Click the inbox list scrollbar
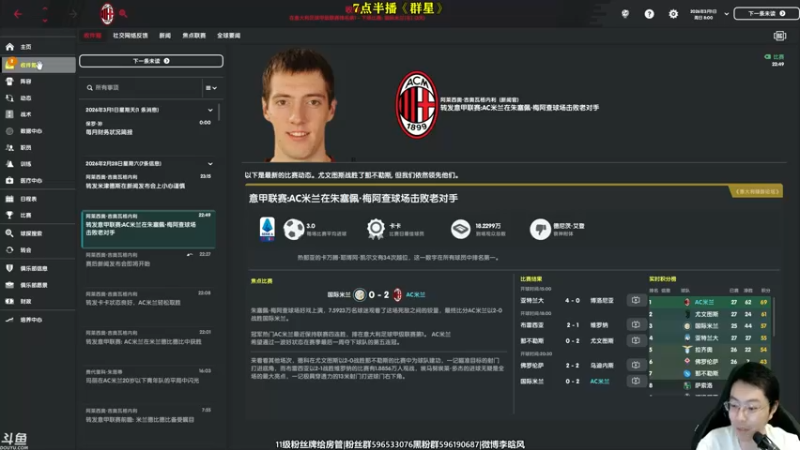 [219, 112]
